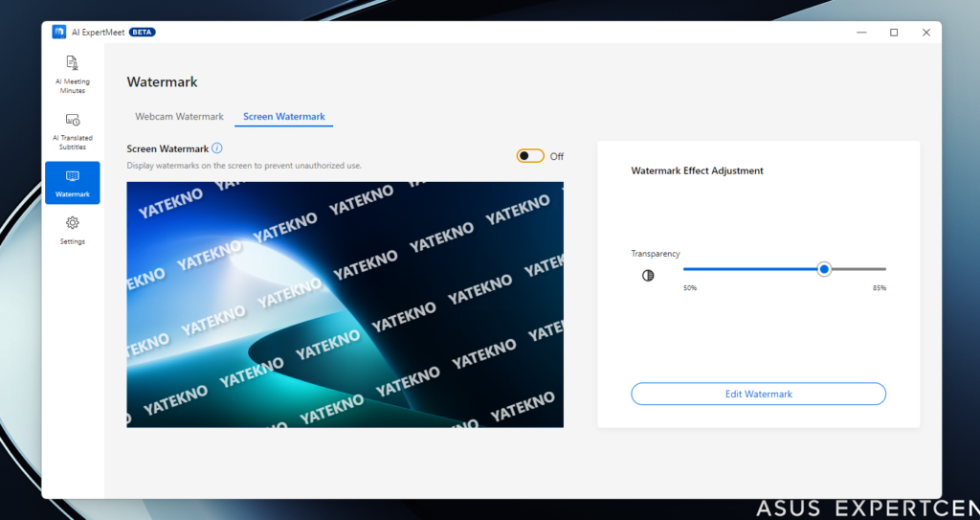Click the transparency contrast icon
This screenshot has width=980, height=520.
coord(648,276)
